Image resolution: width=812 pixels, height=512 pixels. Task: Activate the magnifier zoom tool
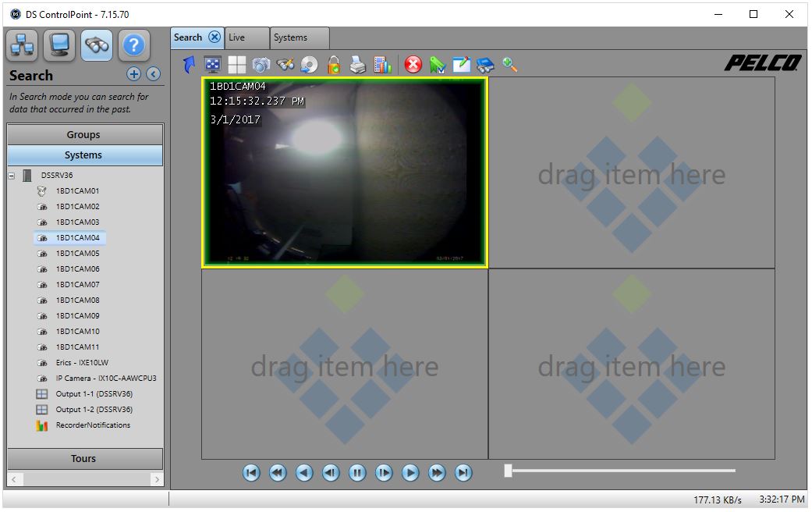pos(509,64)
